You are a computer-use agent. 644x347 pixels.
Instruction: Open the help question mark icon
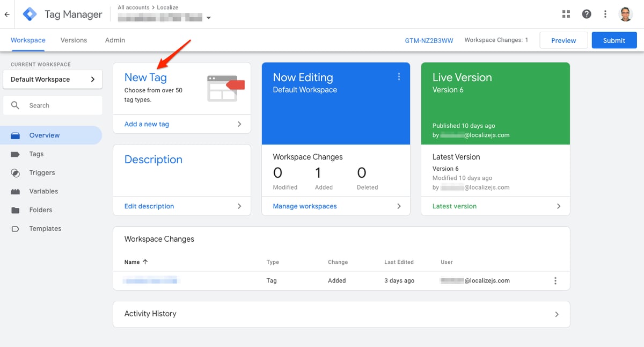coord(587,15)
